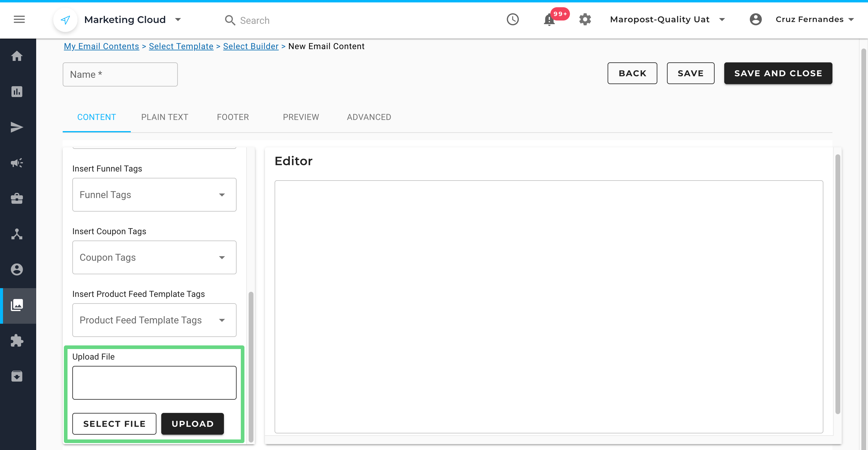Open the notifications bell icon
The image size is (868, 450).
pos(549,20)
